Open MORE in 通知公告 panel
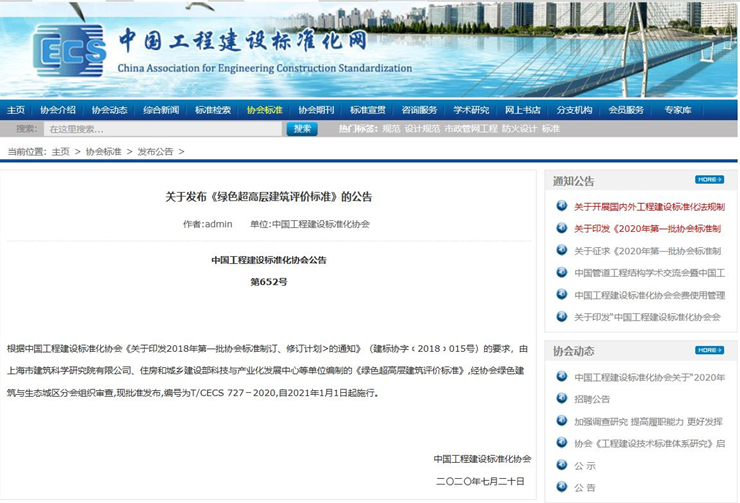Screen dimensions: 740x503 (x=709, y=180)
